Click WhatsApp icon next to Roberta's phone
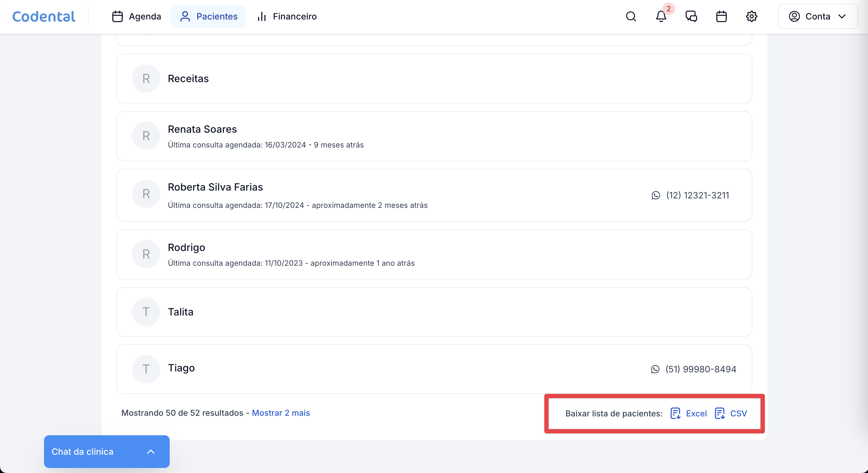Viewport: 868px width, 473px height. pos(656,195)
